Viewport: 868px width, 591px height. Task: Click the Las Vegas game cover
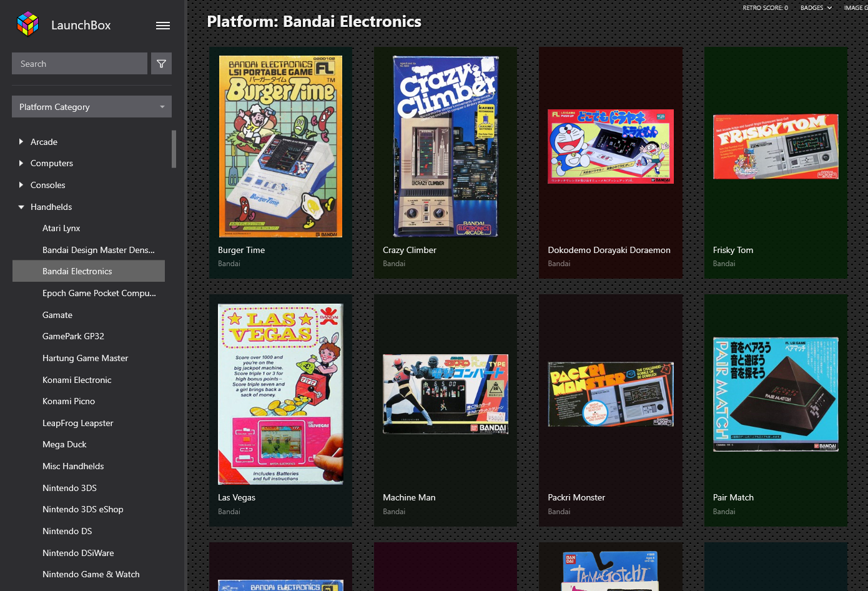280,394
